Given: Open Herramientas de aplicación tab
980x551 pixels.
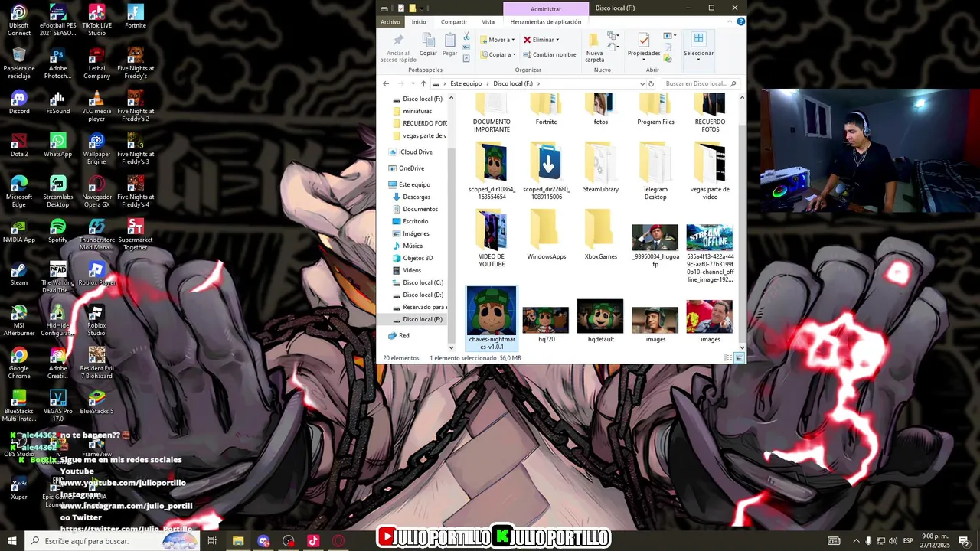Looking at the screenshot, I should (x=546, y=21).
